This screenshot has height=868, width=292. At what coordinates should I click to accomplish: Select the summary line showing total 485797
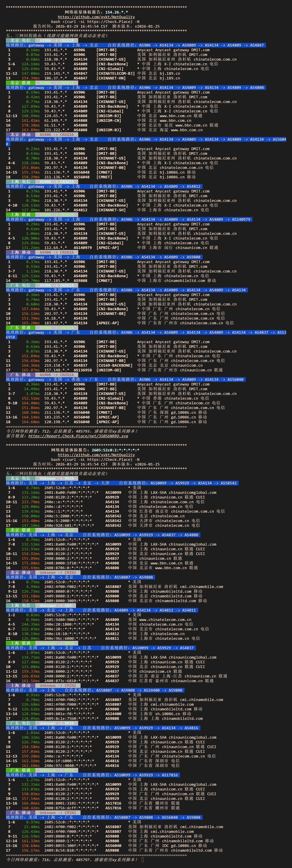coord(72,860)
